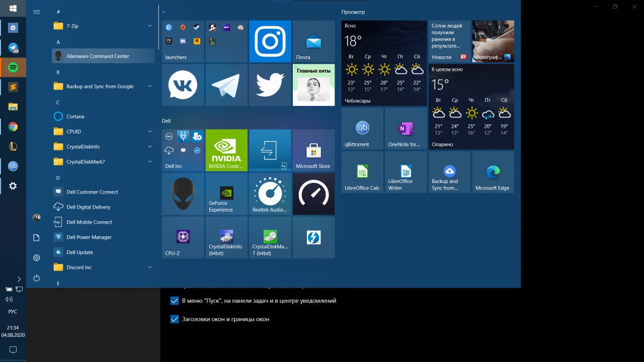Screen dimensions: 644x362
Task: Uncheck the Start, taskbar and action center checkbox
Action: click(175, 301)
